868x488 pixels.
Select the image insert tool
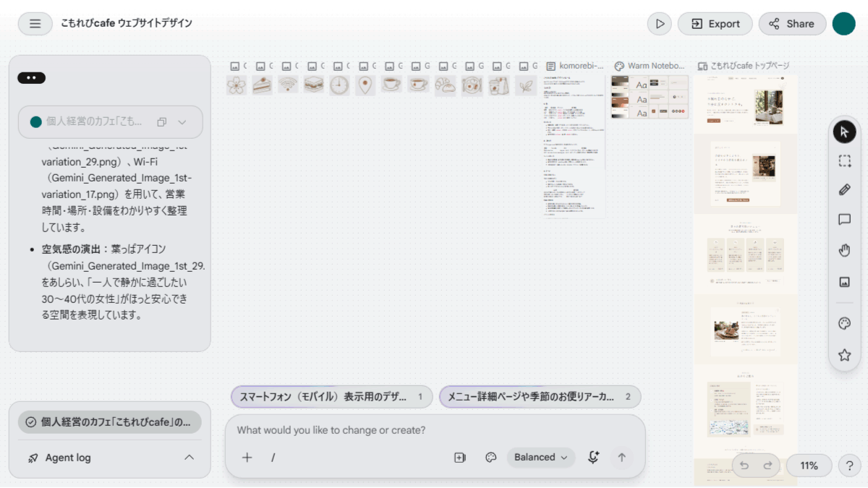click(844, 282)
